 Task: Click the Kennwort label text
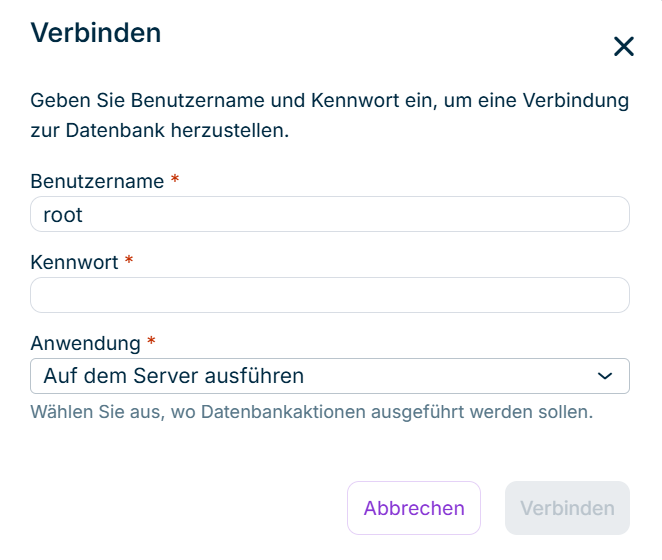tap(74, 262)
